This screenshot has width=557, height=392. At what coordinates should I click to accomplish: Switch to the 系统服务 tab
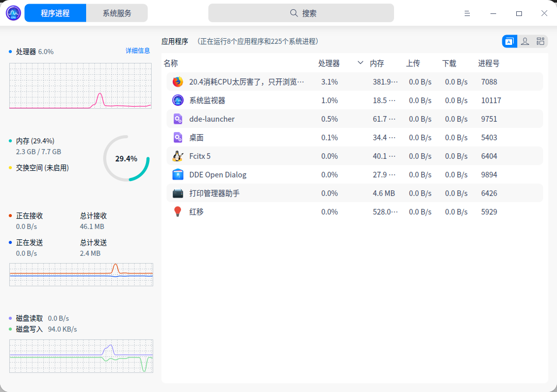pos(117,12)
